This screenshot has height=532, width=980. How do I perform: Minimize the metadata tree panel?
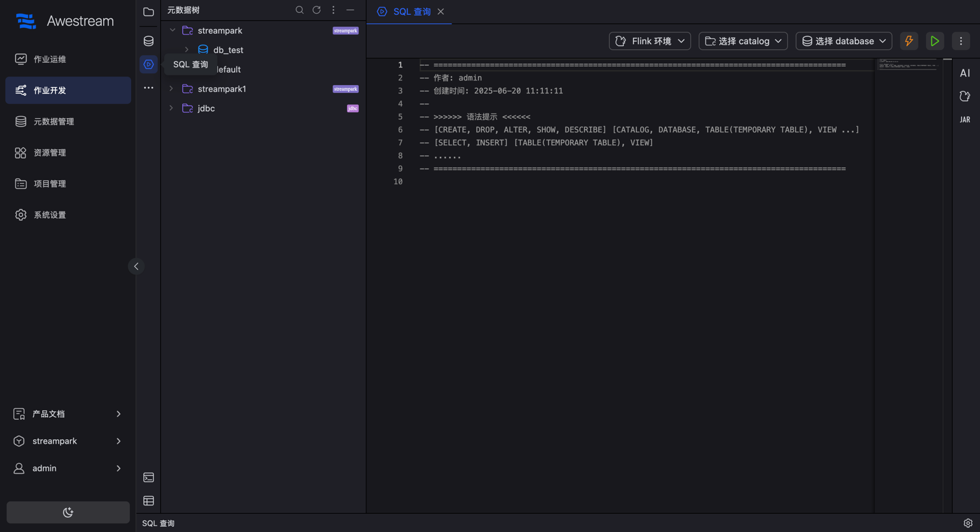[350, 10]
